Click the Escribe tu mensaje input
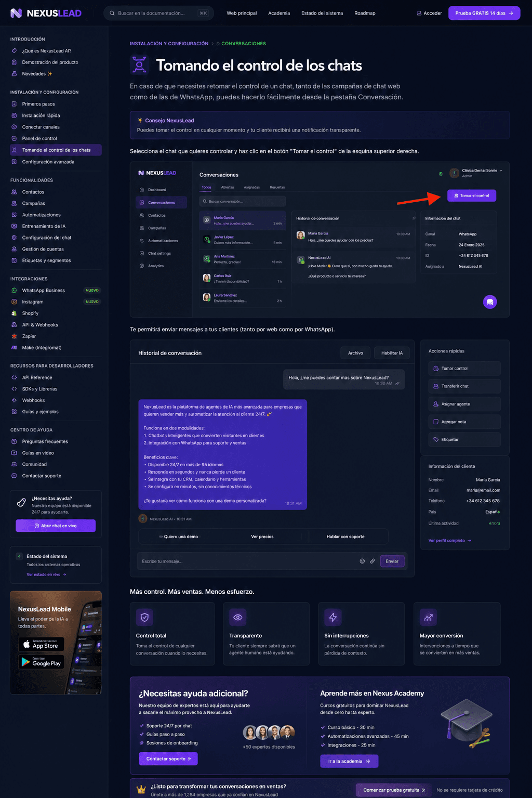This screenshot has height=798, width=532. click(247, 561)
